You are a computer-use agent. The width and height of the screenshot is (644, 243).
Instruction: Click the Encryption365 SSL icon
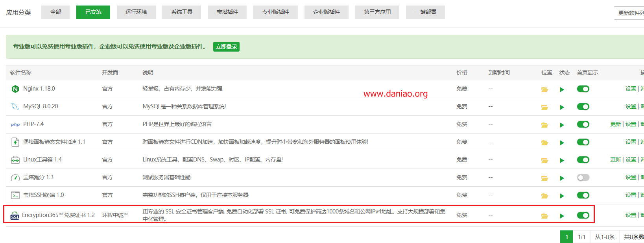(x=15, y=215)
